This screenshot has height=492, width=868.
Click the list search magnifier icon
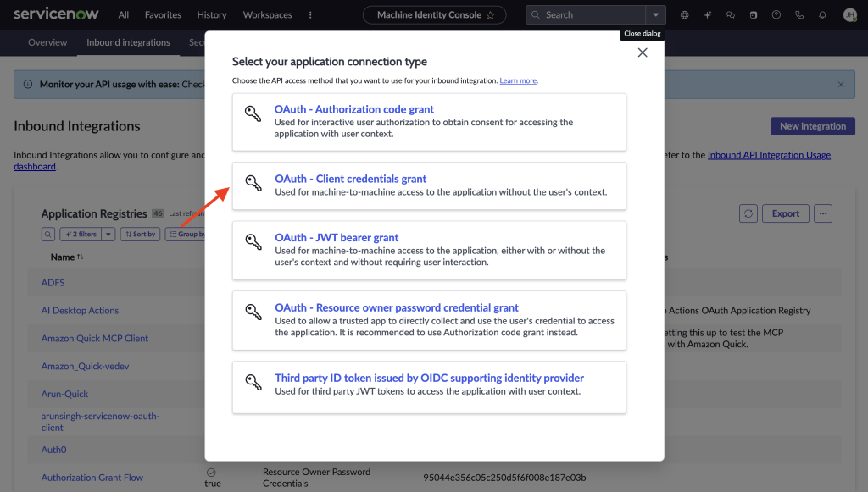[48, 235]
